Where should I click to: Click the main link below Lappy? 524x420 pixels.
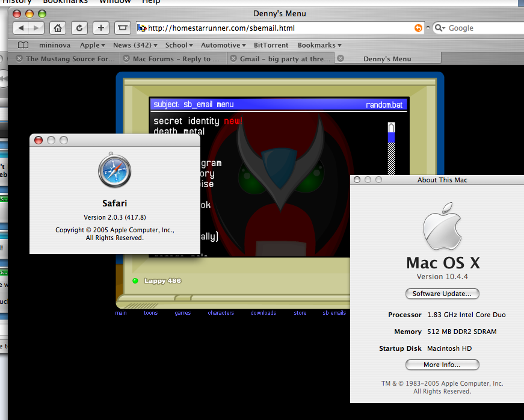[x=121, y=313]
